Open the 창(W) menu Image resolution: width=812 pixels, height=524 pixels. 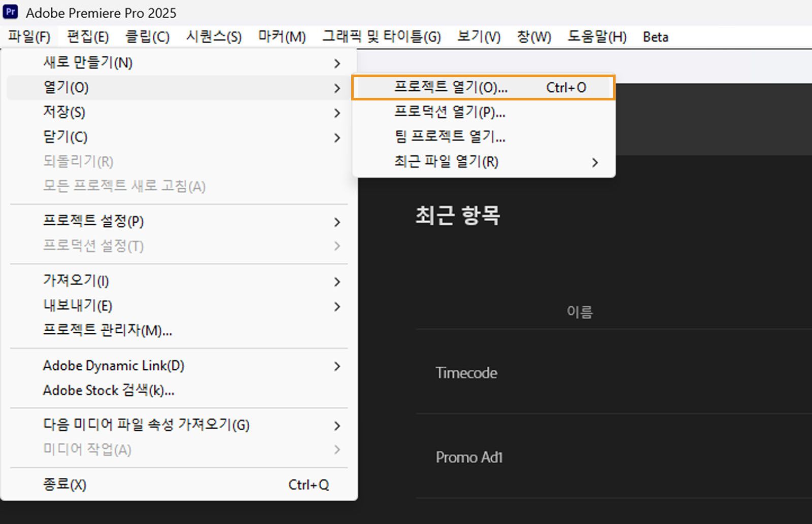(x=534, y=37)
